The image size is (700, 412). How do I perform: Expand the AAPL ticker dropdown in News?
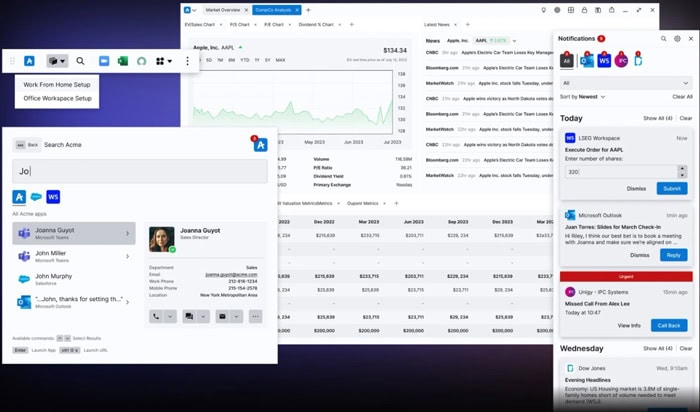[x=514, y=41]
